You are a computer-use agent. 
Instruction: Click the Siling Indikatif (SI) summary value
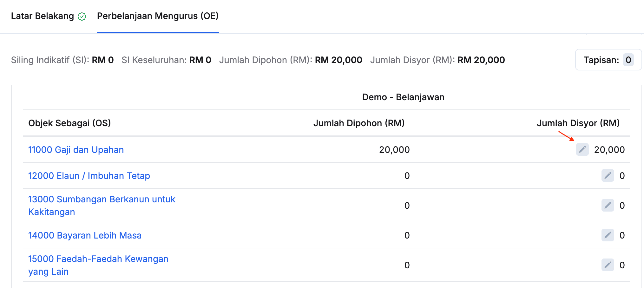click(x=103, y=60)
